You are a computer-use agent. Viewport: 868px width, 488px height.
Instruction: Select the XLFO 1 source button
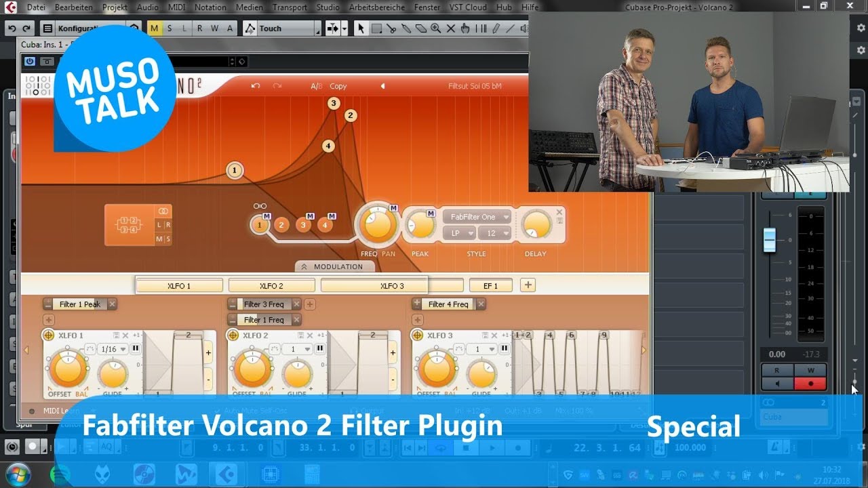click(179, 286)
